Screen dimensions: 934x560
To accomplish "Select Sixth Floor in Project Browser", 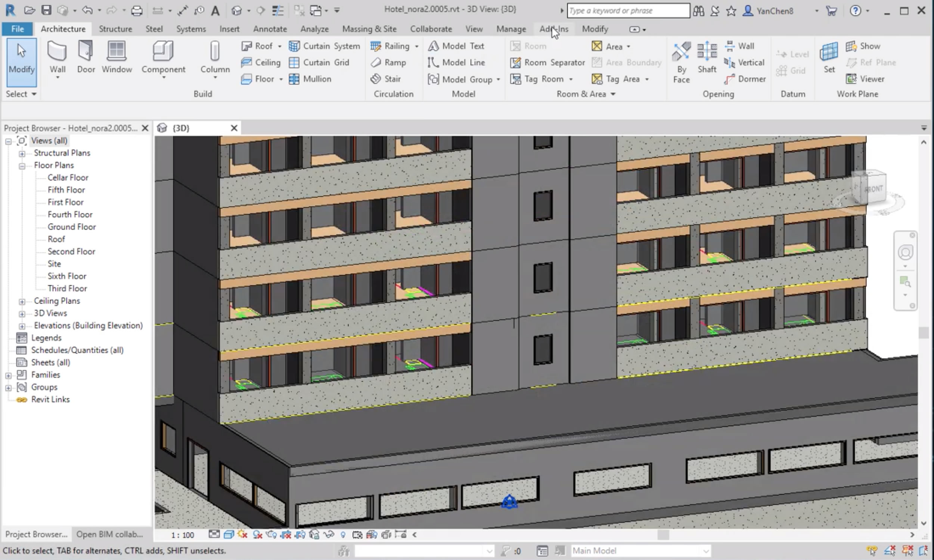I will tap(67, 276).
